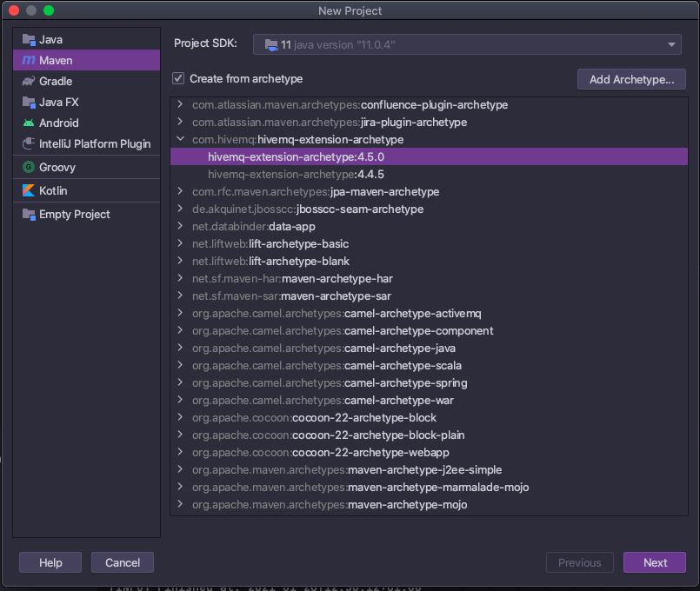The image size is (700, 591).
Task: Expand the maven-archetype-marmalade-mojo node
Action: coord(180,487)
